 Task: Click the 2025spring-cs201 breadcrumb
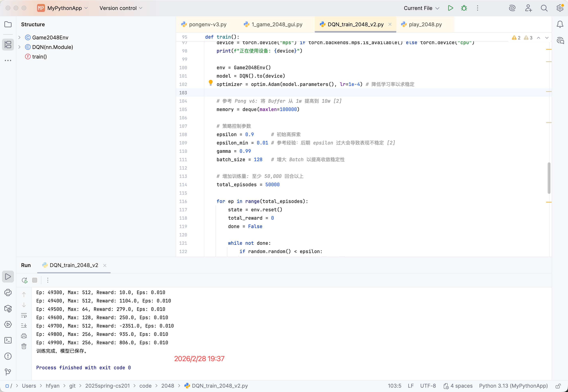107,386
